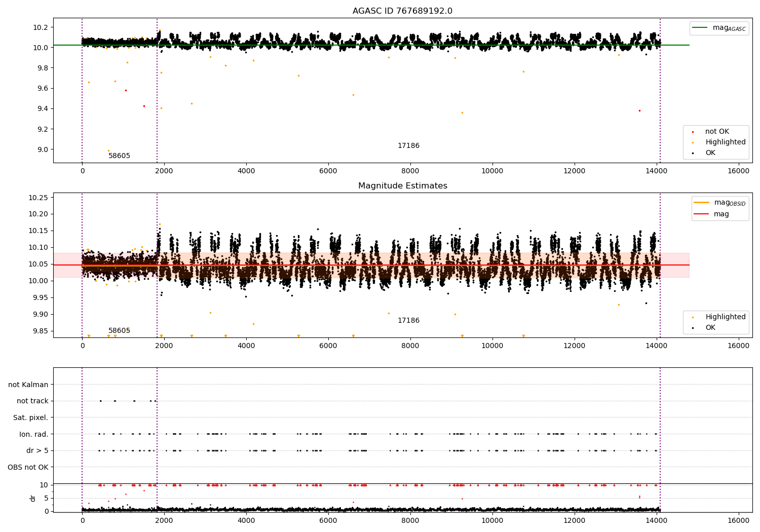Click the "not Kalman" row label
Image resolution: width=760 pixels, height=532 pixels.
coord(28,385)
